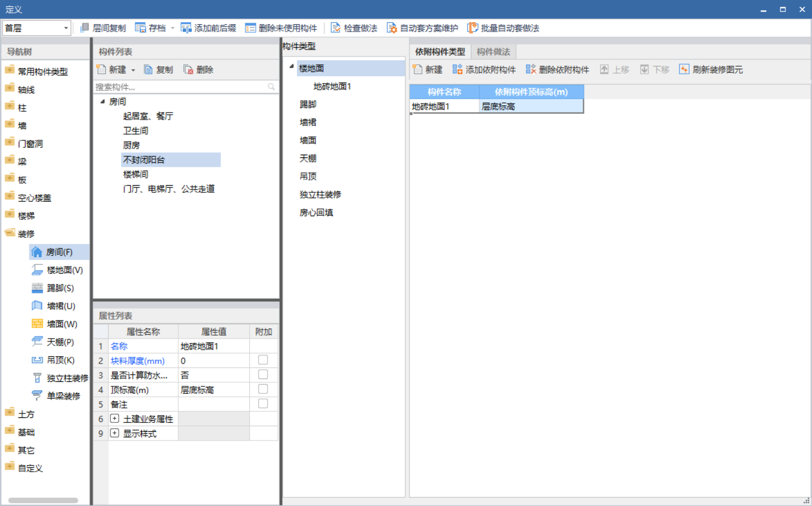Click 删除 in 构件列表 toolbar

(198, 69)
